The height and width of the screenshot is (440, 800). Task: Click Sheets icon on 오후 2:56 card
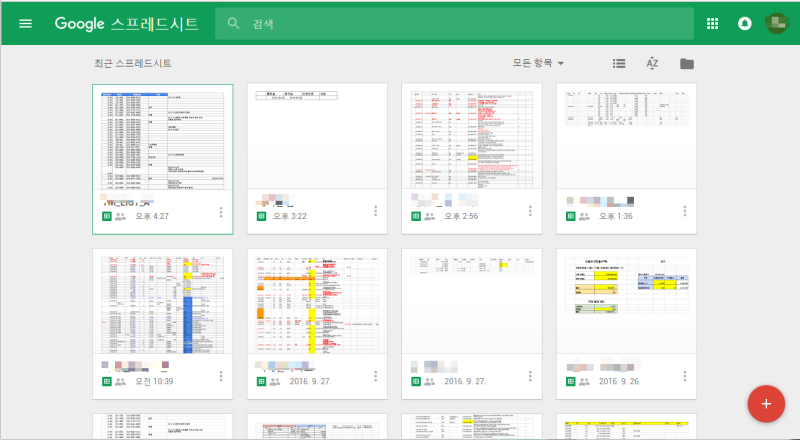coord(416,216)
